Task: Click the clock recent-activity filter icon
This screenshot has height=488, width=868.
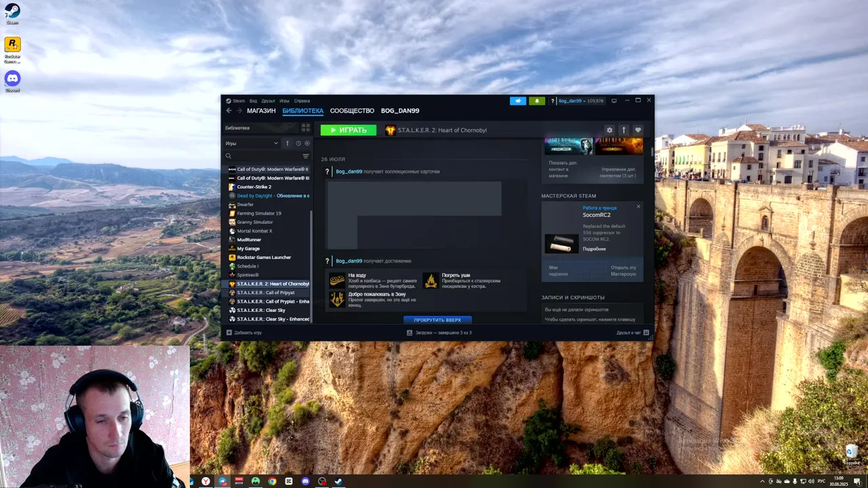Action: (298, 143)
